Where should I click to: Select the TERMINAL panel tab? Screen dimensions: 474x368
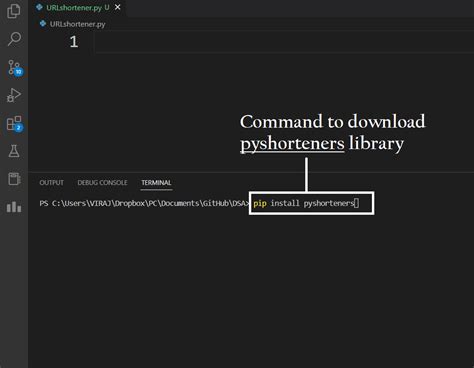click(156, 183)
